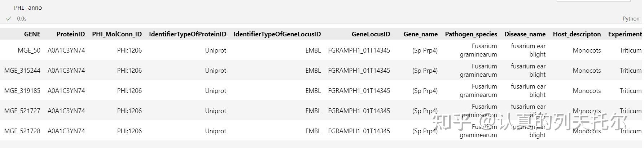Click the IdentifierTypeOfProteinID column header
This screenshot has height=148, width=644.
188,34
